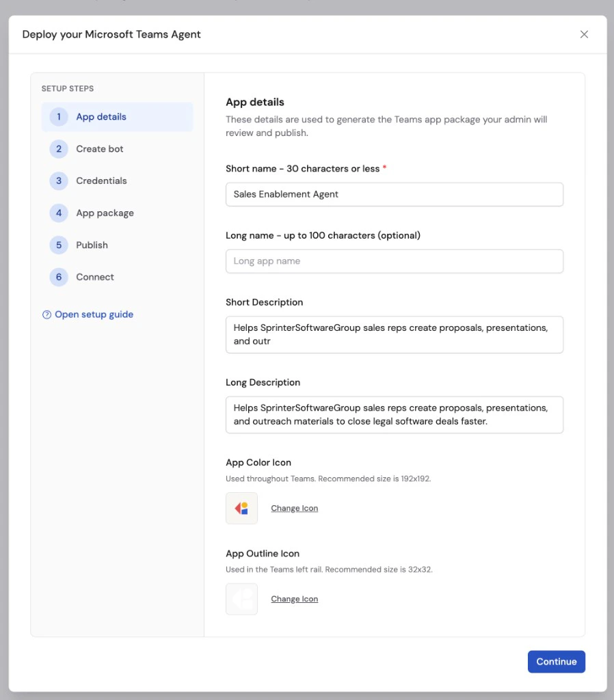Select the Publish setup step
This screenshot has height=700, width=614.
117,245
